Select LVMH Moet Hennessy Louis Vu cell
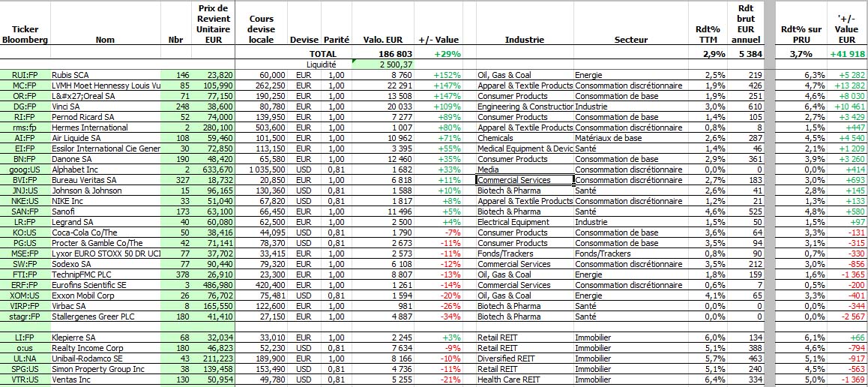Image resolution: width=868 pixels, height=387 pixels. 105,85
